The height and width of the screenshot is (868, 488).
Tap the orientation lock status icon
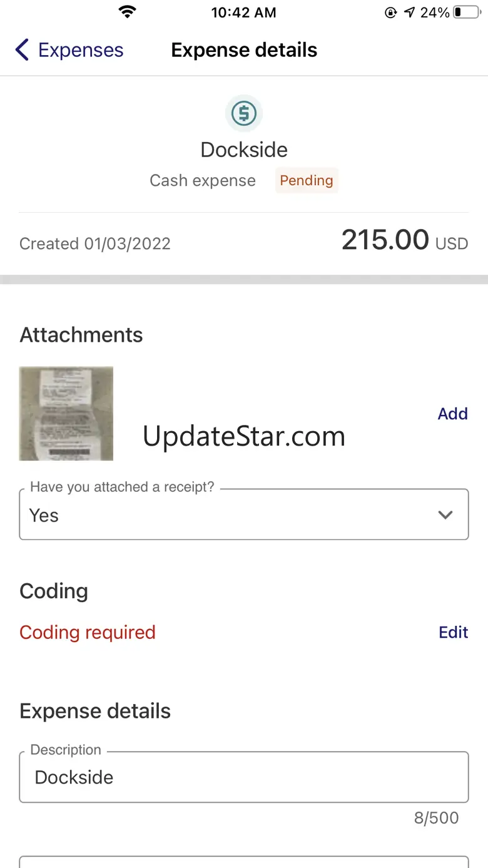[391, 12]
